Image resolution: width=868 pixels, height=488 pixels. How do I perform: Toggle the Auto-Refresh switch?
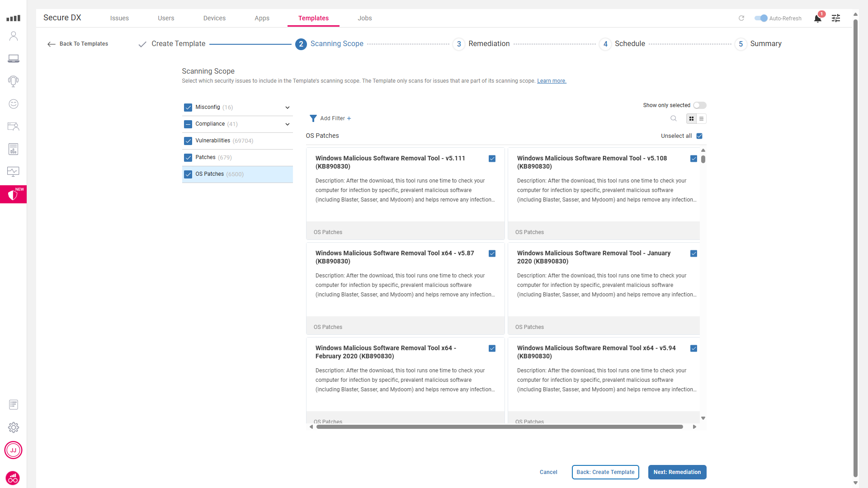click(x=761, y=18)
